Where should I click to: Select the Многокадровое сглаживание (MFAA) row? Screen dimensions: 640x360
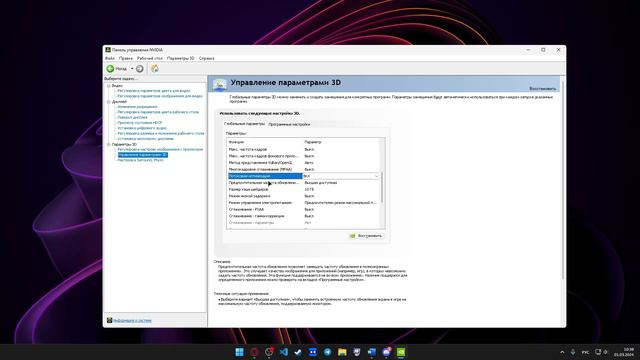(305, 169)
